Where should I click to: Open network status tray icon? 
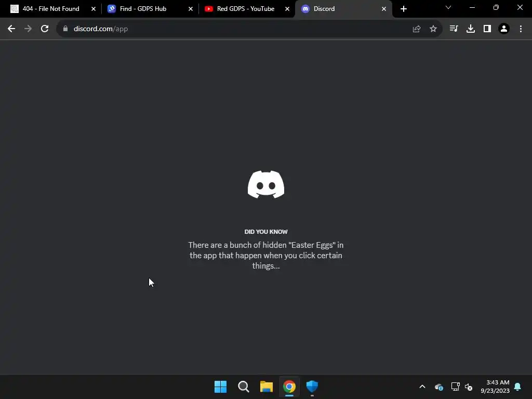tap(455, 387)
